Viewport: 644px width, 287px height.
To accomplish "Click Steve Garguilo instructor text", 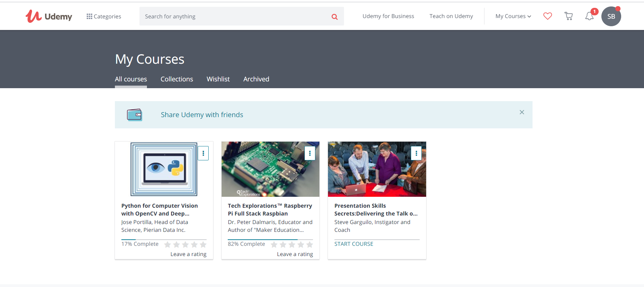I will 372,226.
